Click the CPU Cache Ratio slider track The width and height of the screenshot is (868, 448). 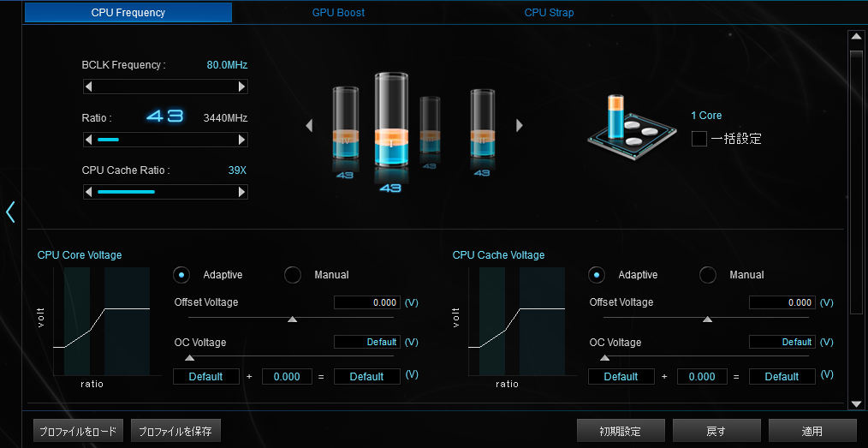tap(165, 192)
